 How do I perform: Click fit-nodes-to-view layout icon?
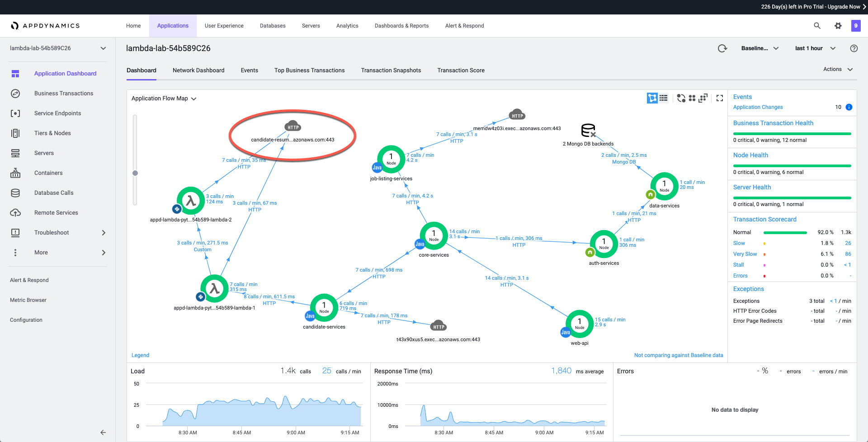coord(703,98)
